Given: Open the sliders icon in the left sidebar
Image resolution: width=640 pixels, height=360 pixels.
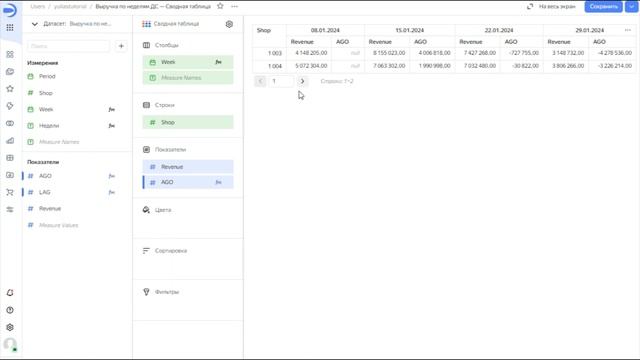Looking at the screenshot, I should (x=10, y=209).
